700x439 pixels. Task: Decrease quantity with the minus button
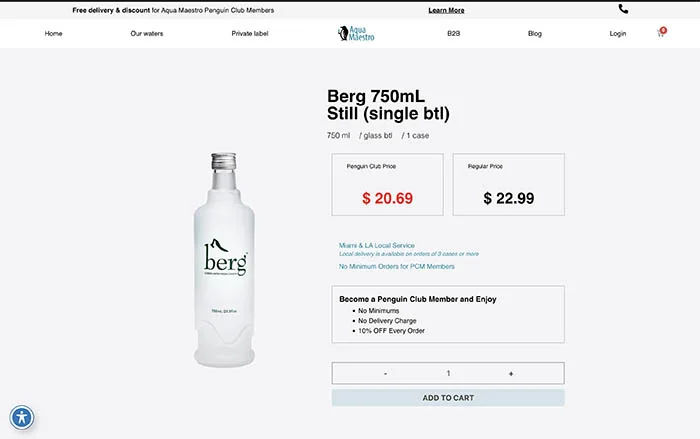click(385, 373)
